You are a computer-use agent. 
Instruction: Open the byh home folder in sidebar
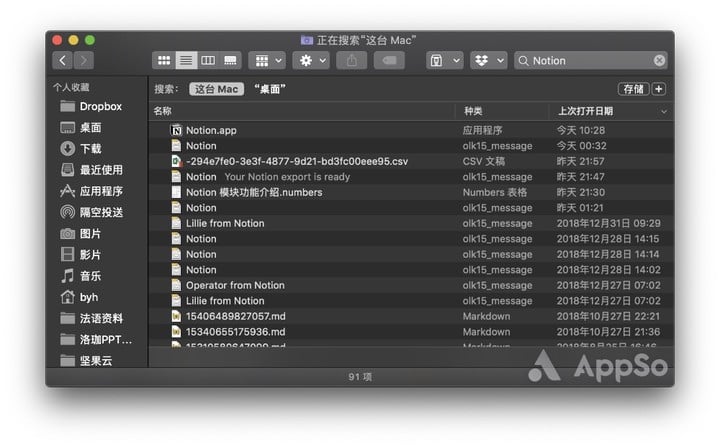tap(79, 297)
